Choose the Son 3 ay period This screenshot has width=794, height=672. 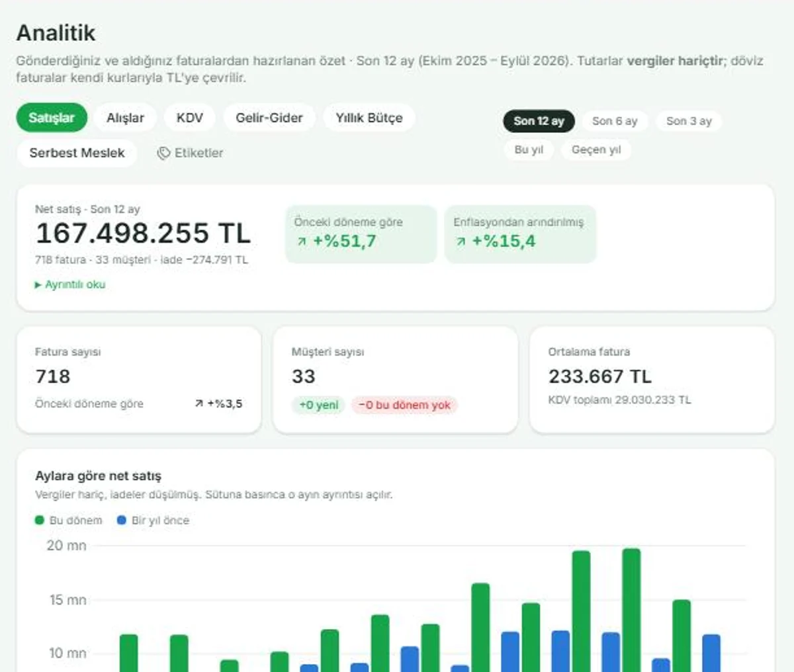click(x=689, y=121)
